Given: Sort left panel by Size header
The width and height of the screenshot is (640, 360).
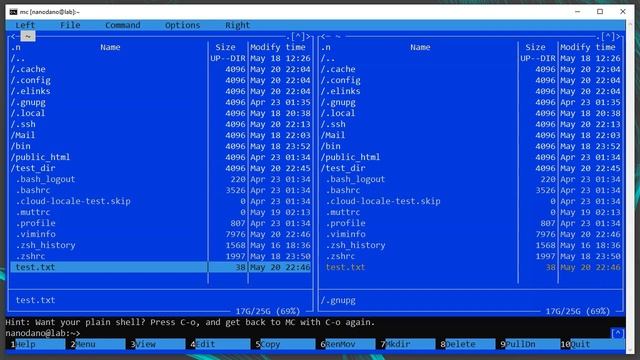Looking at the screenshot, I should (225, 47).
